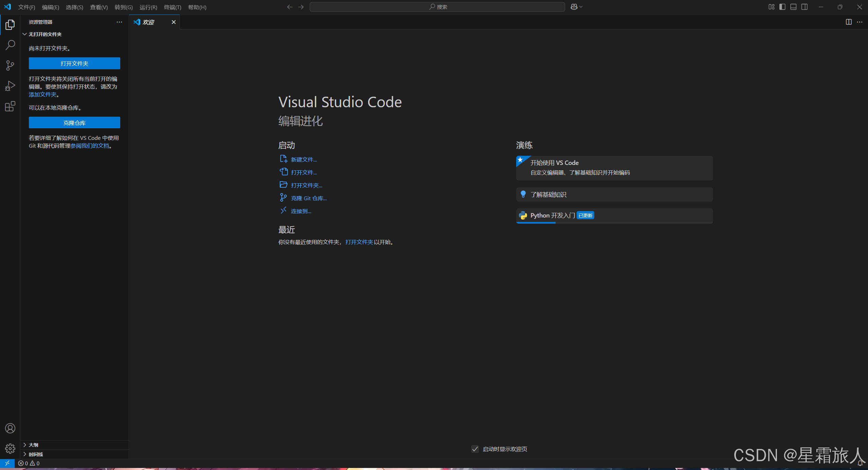868x470 pixels.
Task: Toggle bottom panel layout icon
Action: coord(793,7)
